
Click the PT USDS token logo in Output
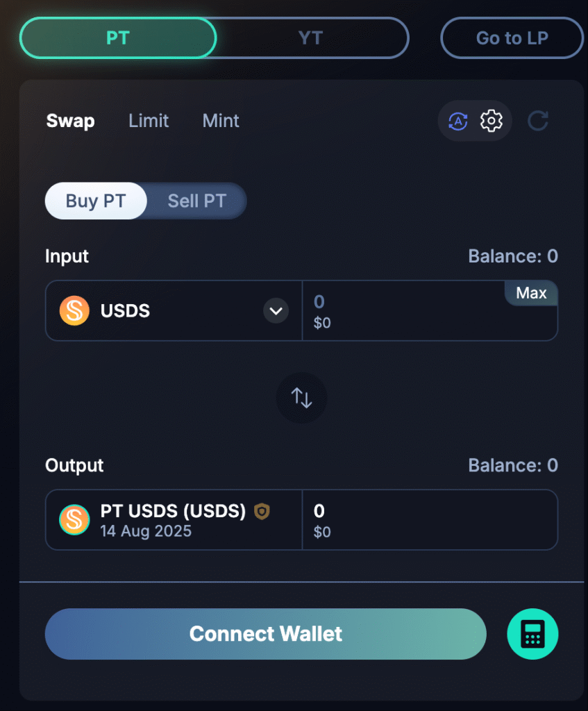coord(74,519)
